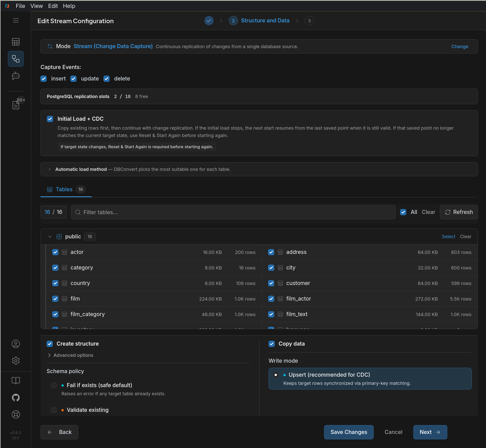The height and width of the screenshot is (448, 486).
Task: Select Validate existing schema policy
Action: coord(54,410)
